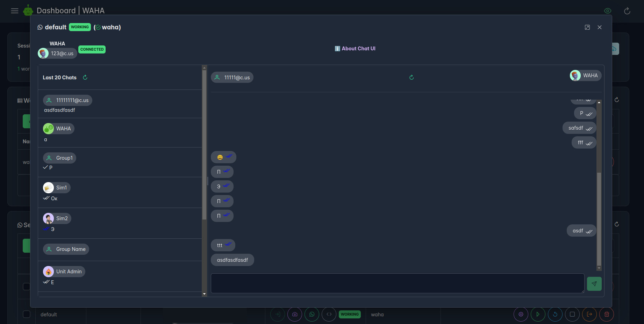Focus the message text input box
Viewport: 644px width, 324px height.
pos(398,283)
